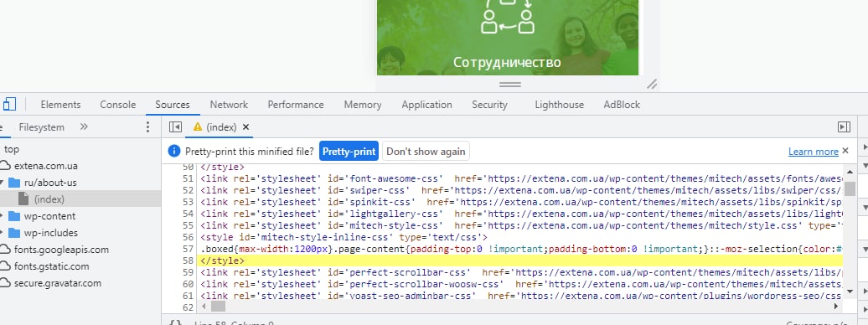The width and height of the screenshot is (868, 325).
Task: Click the font-awesome-css link line
Action: [521, 178]
